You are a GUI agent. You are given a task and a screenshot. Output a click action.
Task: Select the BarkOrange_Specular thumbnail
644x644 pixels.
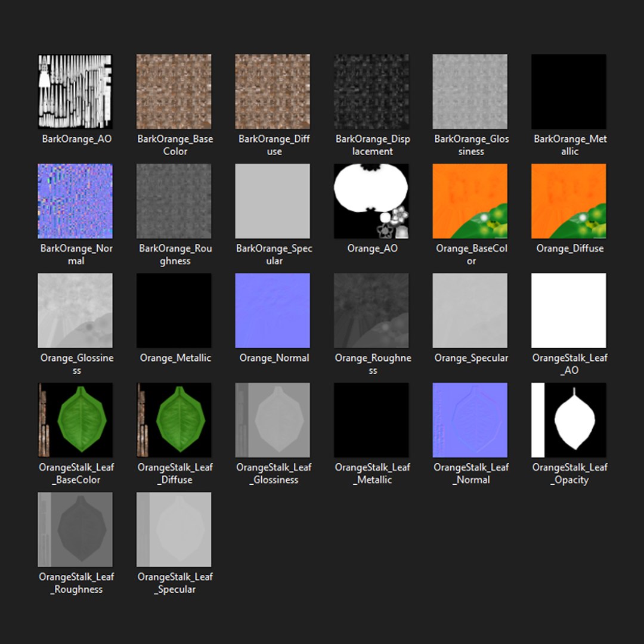[273, 202]
